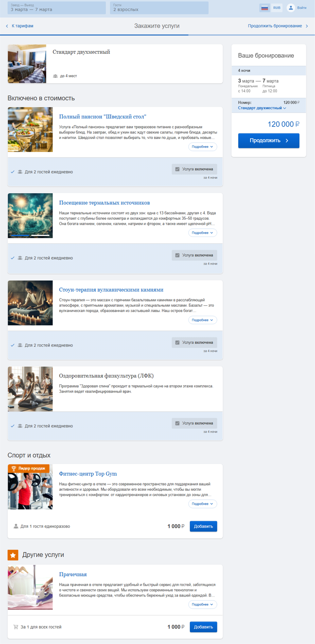Open Стоун-терапия вулканическими камнями title

coord(111,290)
